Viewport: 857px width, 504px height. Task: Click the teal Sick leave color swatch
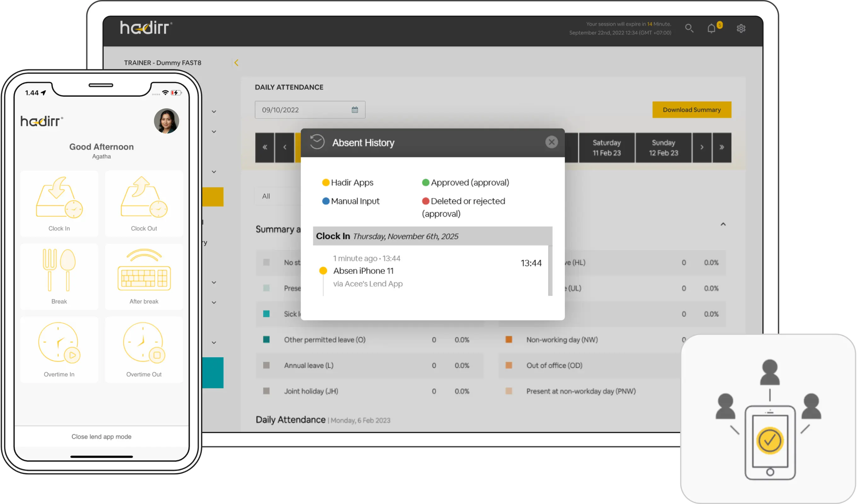266,314
